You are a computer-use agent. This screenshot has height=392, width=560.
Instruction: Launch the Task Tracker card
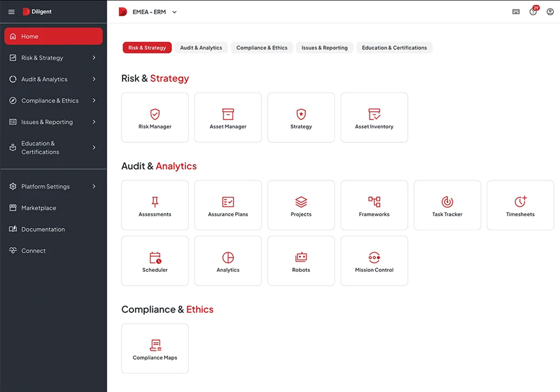[x=447, y=205]
